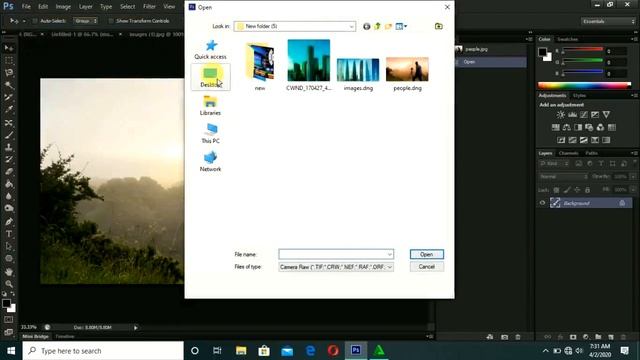
Task: Go back to last folder visited
Action: click(367, 26)
